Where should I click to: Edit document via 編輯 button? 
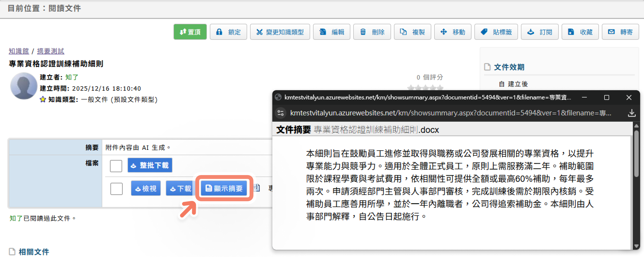click(x=331, y=32)
